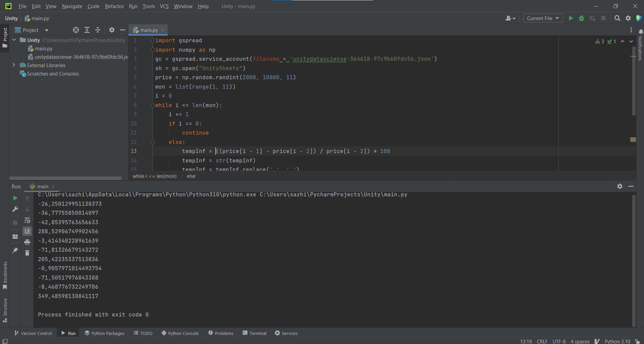The height and width of the screenshot is (344, 644).
Task: Open Current File run configuration dropdown
Action: [x=543, y=18]
